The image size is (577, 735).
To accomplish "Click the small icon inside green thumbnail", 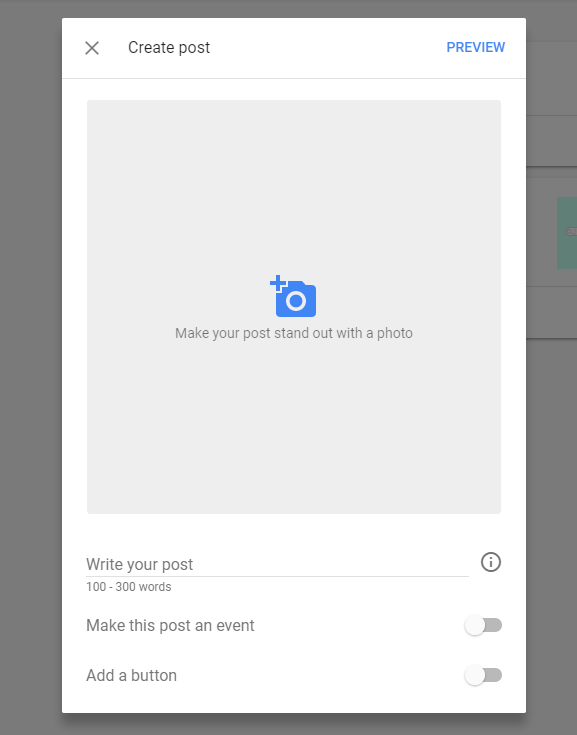I will (571, 232).
